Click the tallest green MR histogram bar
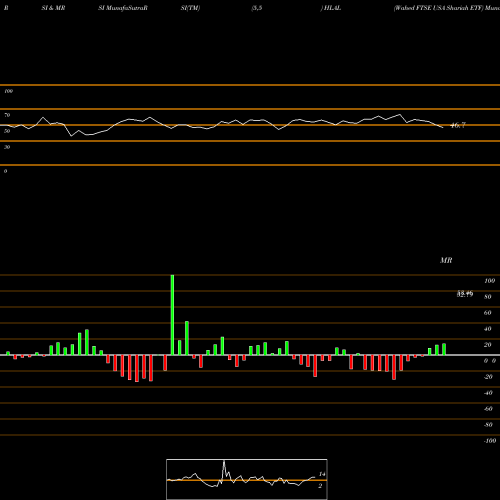Image resolution: width=500 pixels, height=500 pixels. click(172, 315)
